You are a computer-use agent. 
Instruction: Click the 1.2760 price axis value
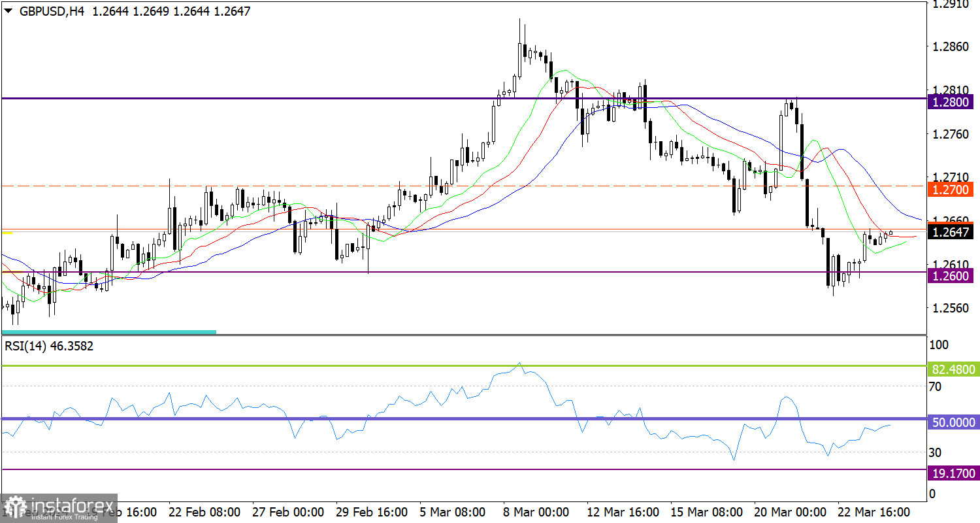pyautogui.click(x=951, y=134)
